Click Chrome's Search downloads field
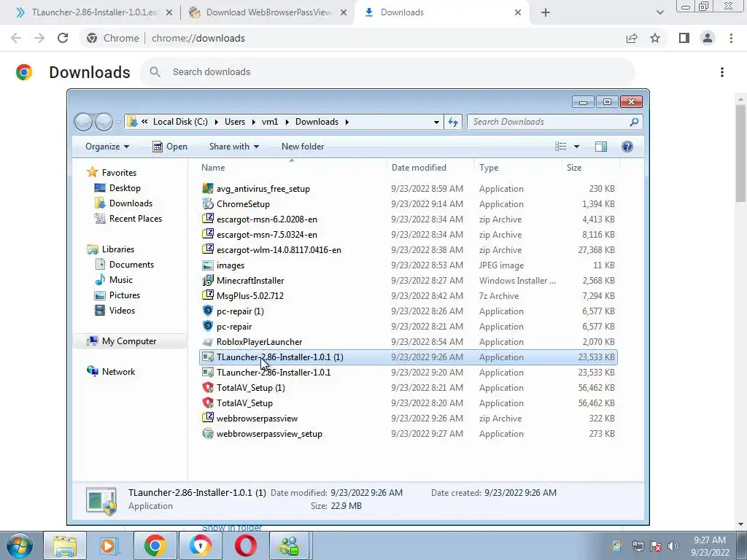The image size is (747, 560). click(x=388, y=72)
